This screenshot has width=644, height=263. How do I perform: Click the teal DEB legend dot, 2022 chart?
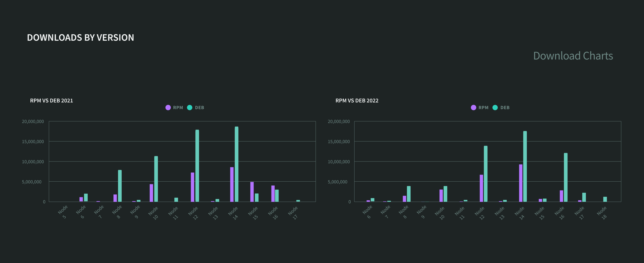495,108
